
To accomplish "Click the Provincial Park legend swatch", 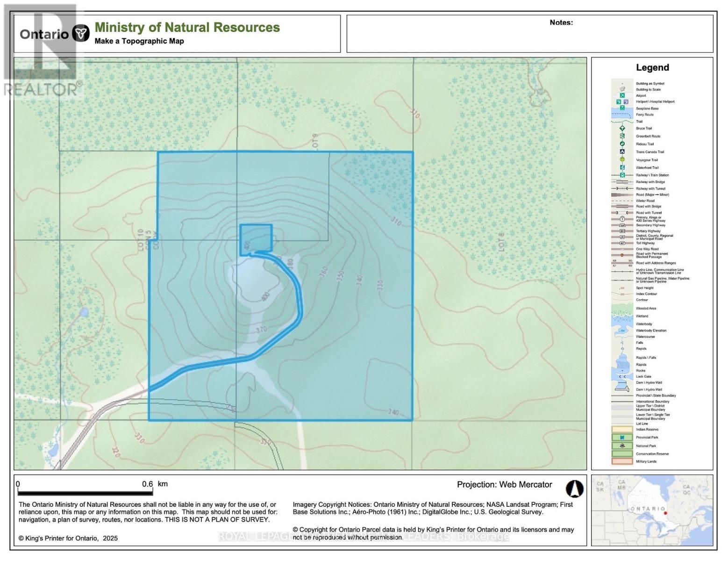I will click(622, 438).
